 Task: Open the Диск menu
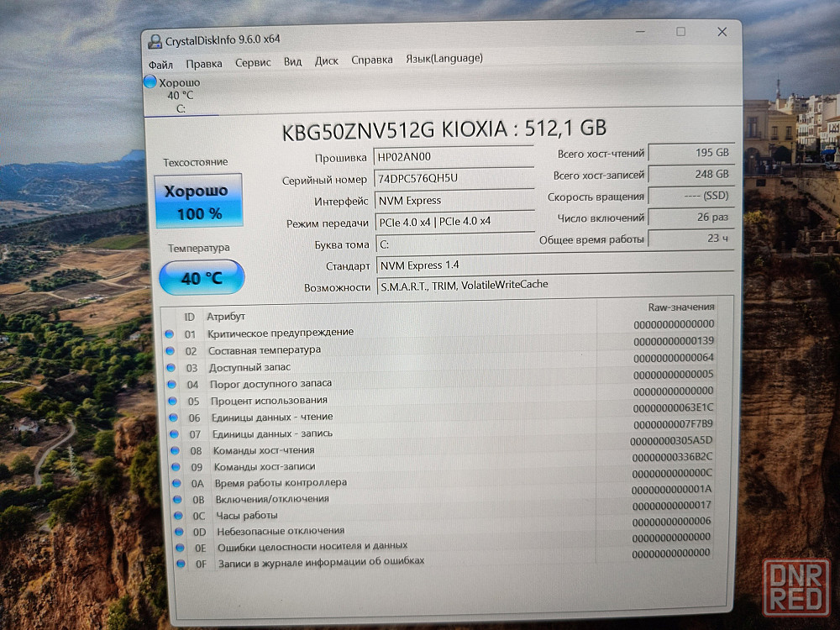click(x=326, y=61)
